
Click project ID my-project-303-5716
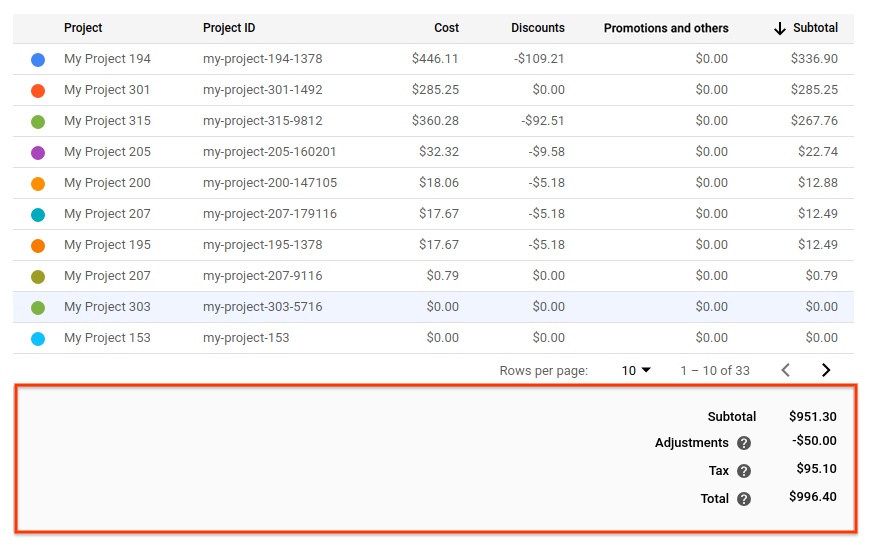(x=263, y=307)
